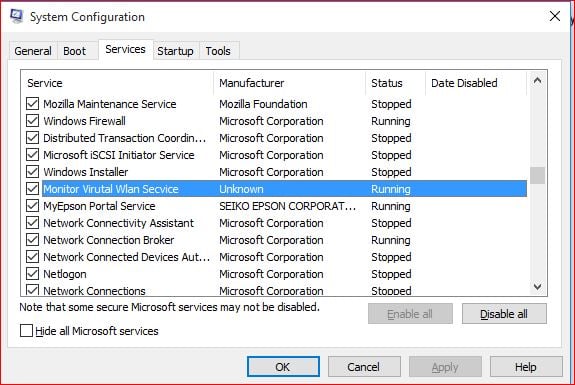Viewport: 575px width, 385px height.
Task: Select Distributed Transaction Coordin... row name
Action: [125, 138]
